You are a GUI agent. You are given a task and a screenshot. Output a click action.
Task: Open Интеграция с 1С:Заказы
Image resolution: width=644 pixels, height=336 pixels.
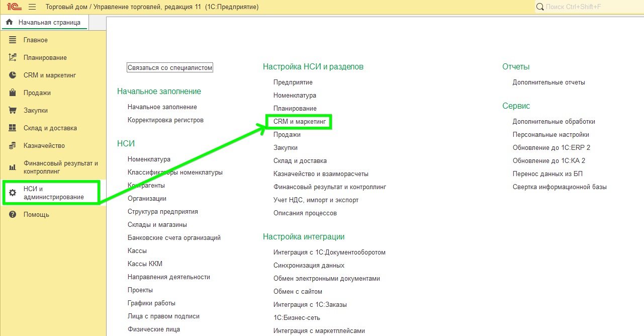coord(310,305)
